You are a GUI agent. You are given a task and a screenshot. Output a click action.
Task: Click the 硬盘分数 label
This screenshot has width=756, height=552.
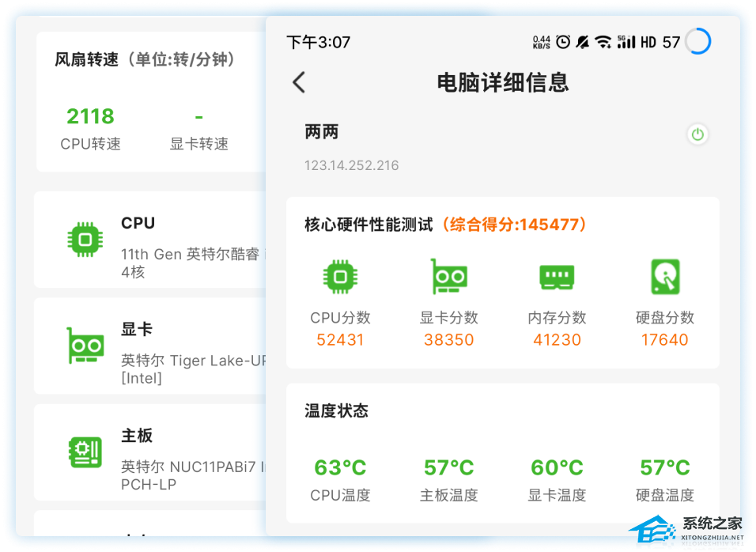pyautogui.click(x=665, y=318)
